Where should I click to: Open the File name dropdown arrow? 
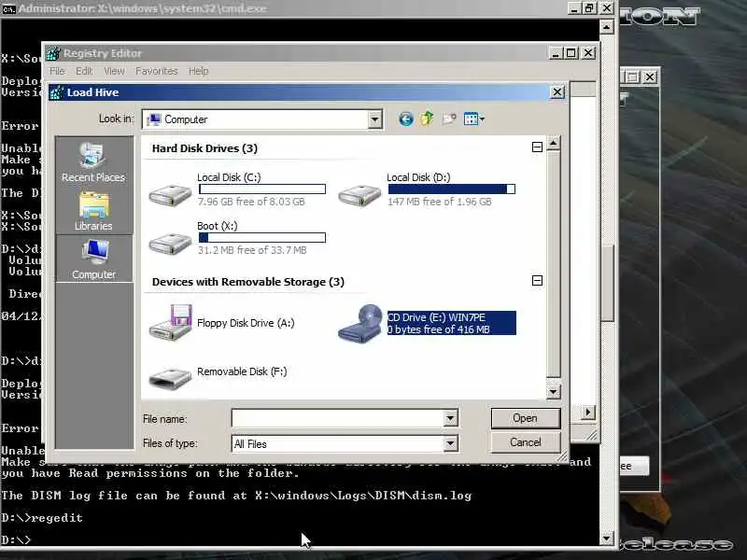coord(450,418)
